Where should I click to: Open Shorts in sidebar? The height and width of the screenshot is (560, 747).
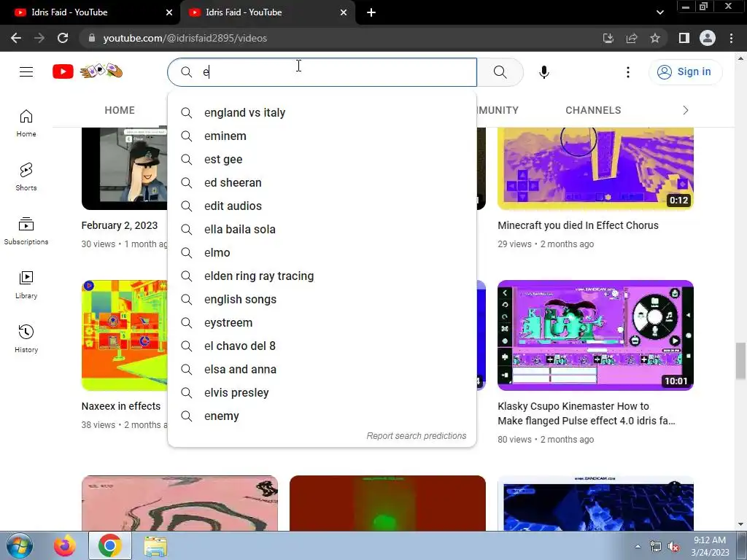tap(26, 177)
